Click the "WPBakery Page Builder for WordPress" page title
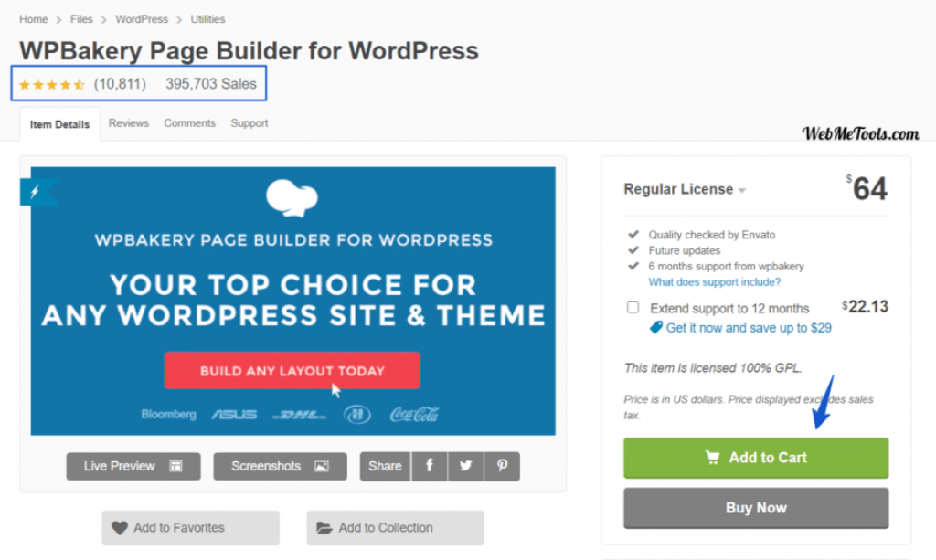Viewport: 936px width, 560px height. tap(249, 51)
